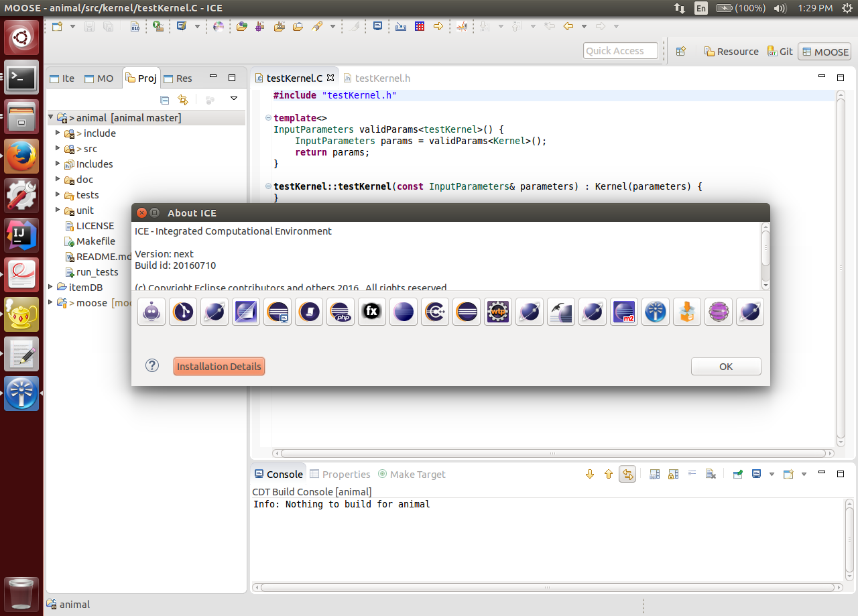The height and width of the screenshot is (616, 858).
Task: Click the Installation Details button
Action: click(219, 367)
